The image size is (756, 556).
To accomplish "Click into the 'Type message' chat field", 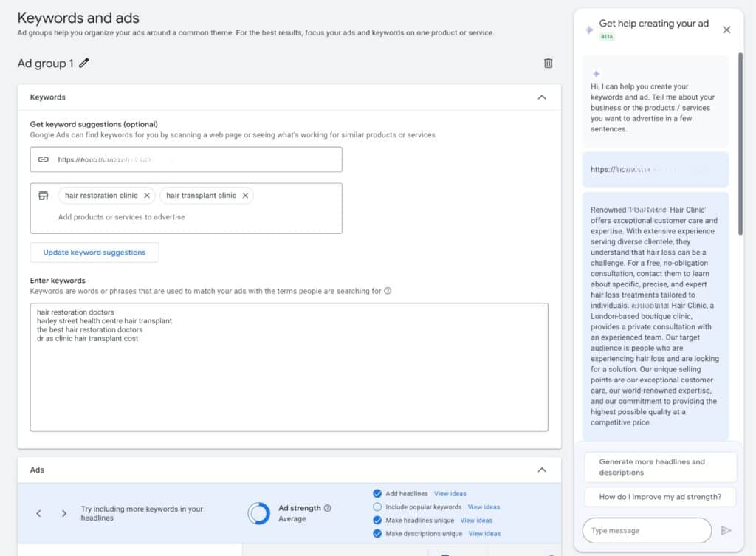I will click(x=647, y=530).
